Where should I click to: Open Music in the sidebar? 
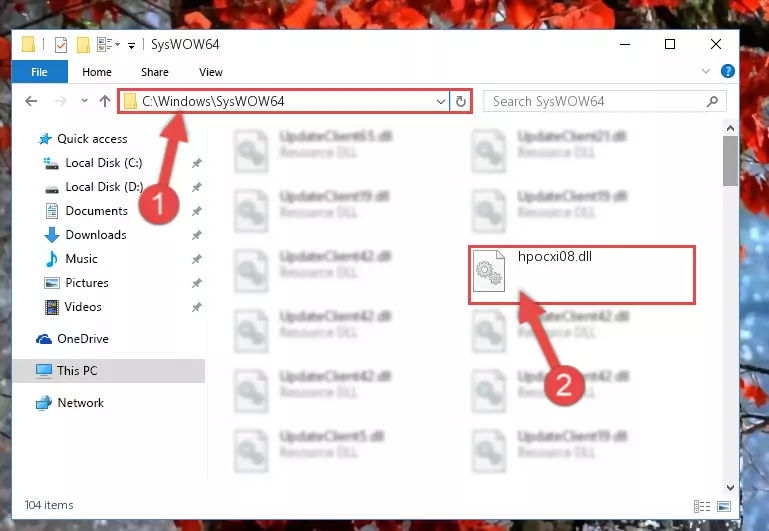pyautogui.click(x=81, y=259)
